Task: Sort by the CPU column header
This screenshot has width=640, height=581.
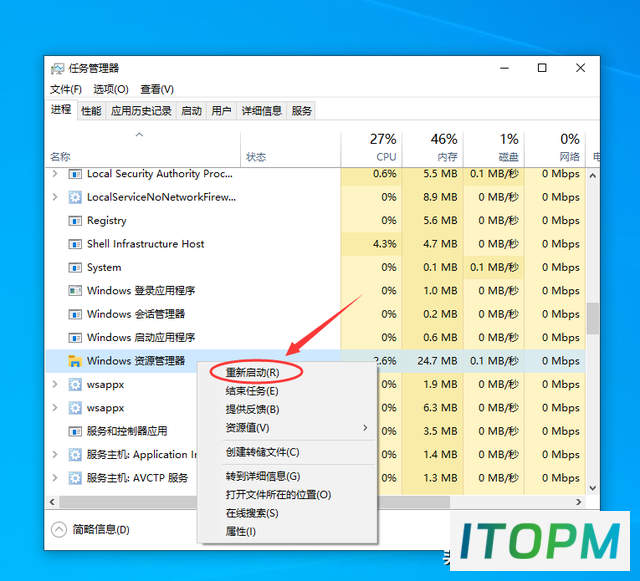Action: 371,149
